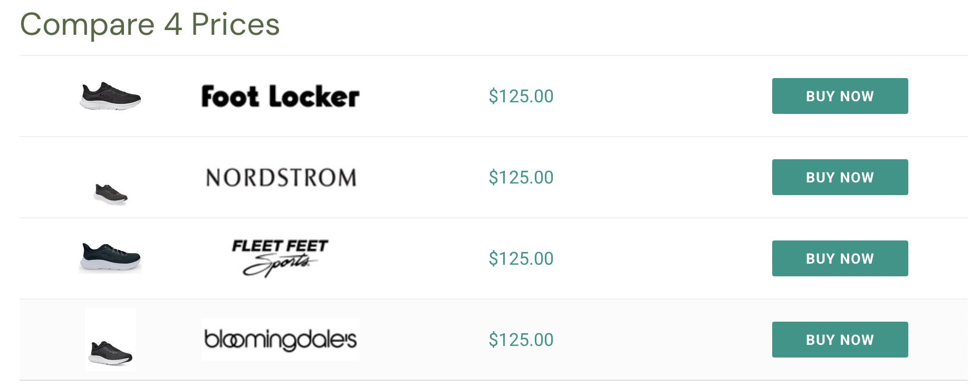Buy now from Fleet Feet Sports

click(x=840, y=258)
